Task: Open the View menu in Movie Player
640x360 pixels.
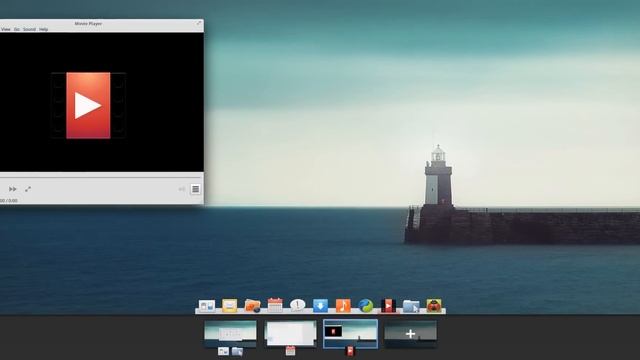Action: point(6,29)
